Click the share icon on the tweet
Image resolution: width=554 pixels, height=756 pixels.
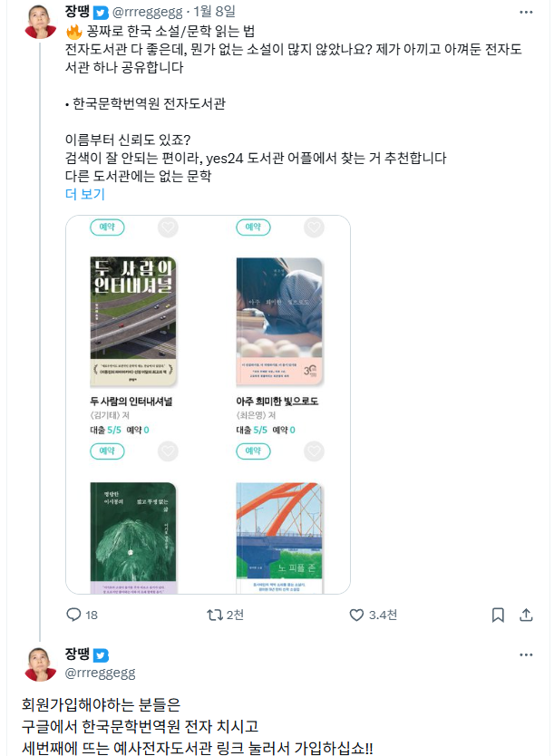point(526,615)
